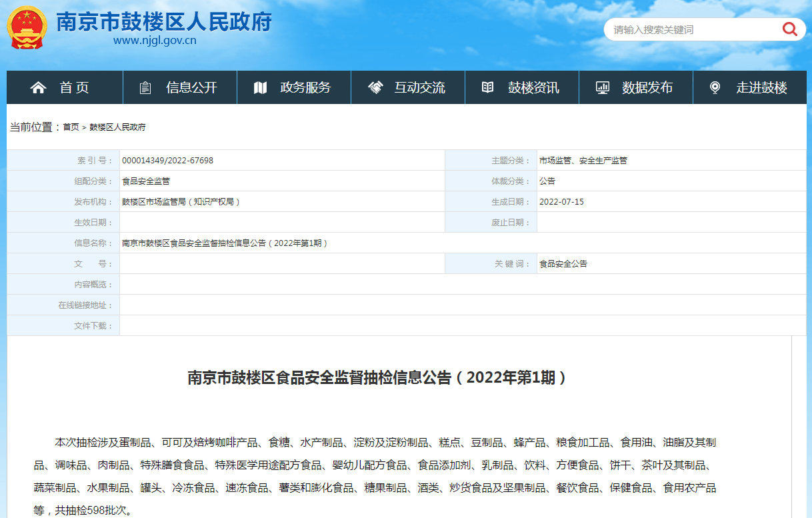Click the 废止日期 field label
This screenshot has width=812, height=518.
point(511,223)
